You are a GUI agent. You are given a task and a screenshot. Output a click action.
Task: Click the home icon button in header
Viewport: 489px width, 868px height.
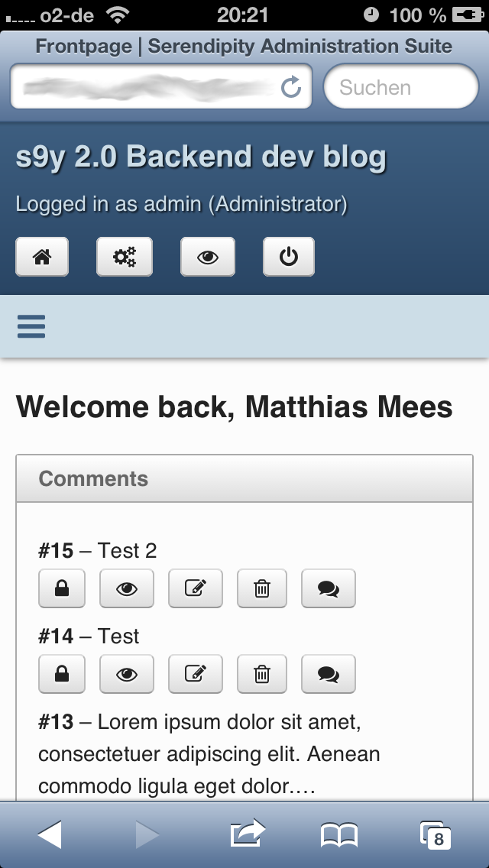tap(42, 257)
